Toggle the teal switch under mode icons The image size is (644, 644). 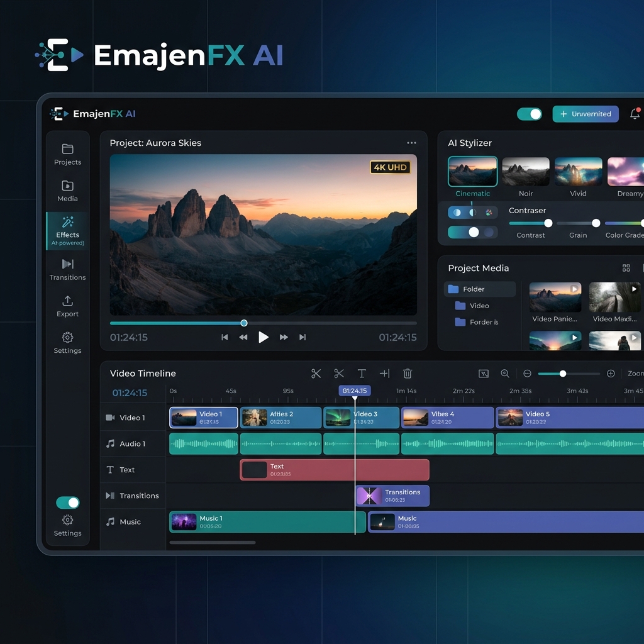point(473,232)
